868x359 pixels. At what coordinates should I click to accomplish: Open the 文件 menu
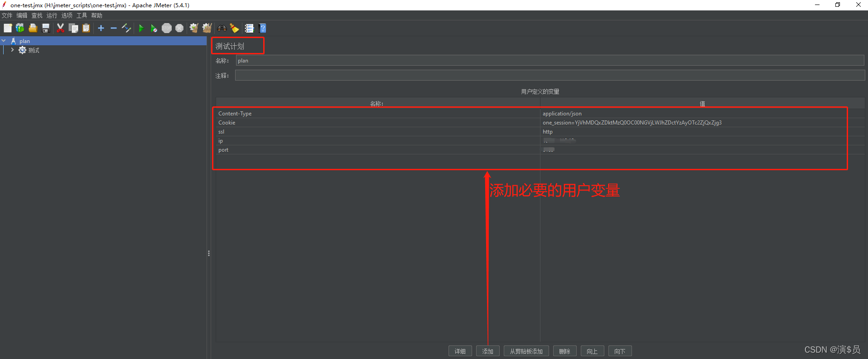[7, 15]
